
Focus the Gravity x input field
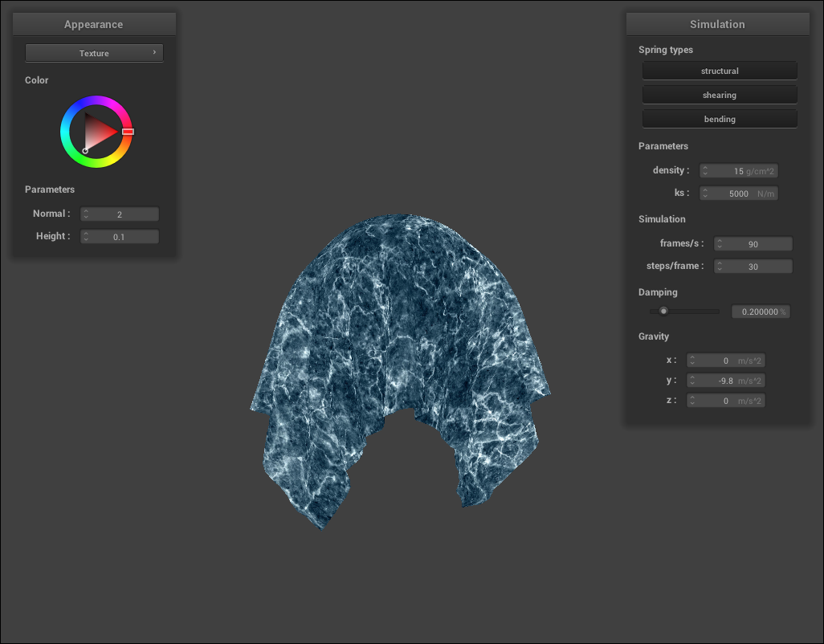(726, 361)
